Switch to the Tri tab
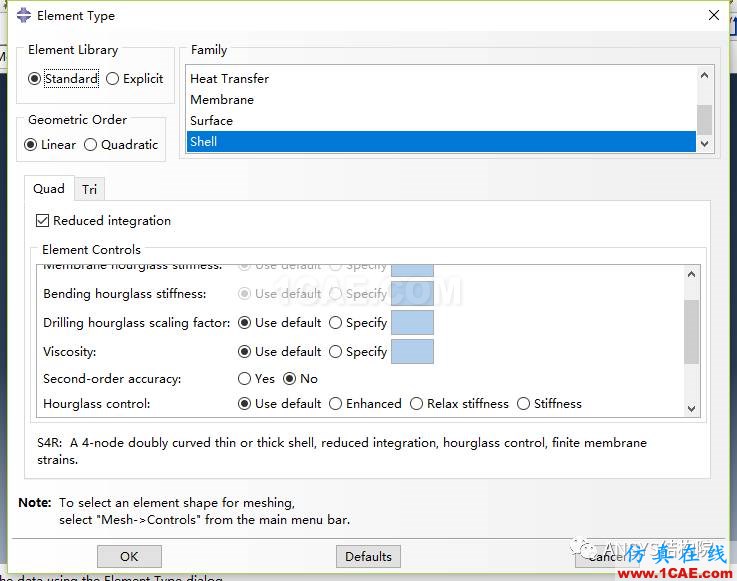This screenshot has height=581, width=737. (89, 189)
